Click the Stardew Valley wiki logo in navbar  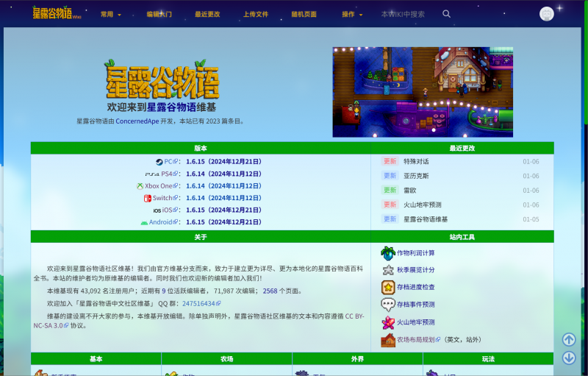click(57, 13)
